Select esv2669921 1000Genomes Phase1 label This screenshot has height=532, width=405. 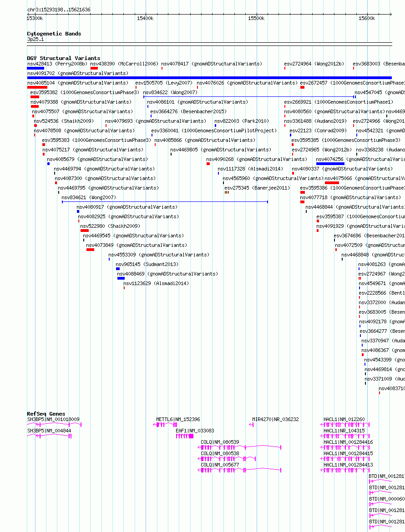[x=339, y=102]
